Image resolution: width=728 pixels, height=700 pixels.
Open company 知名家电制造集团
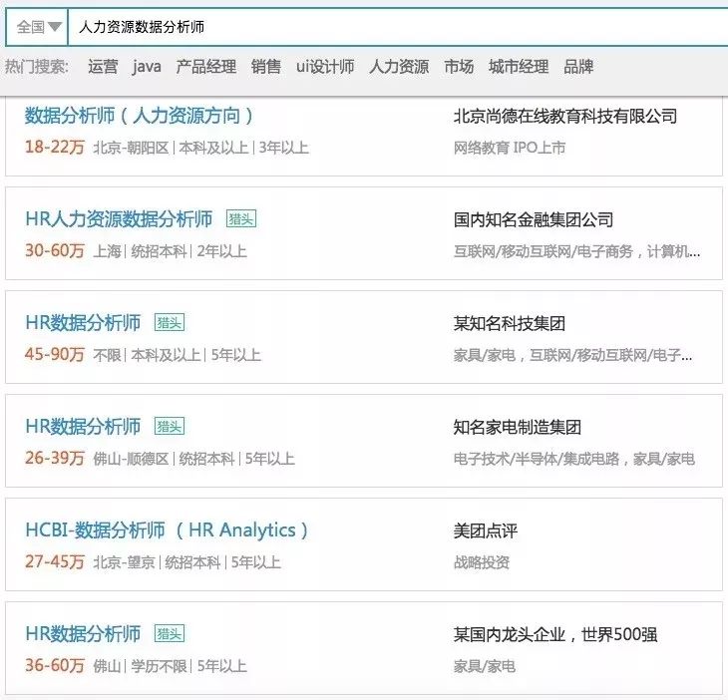518,427
